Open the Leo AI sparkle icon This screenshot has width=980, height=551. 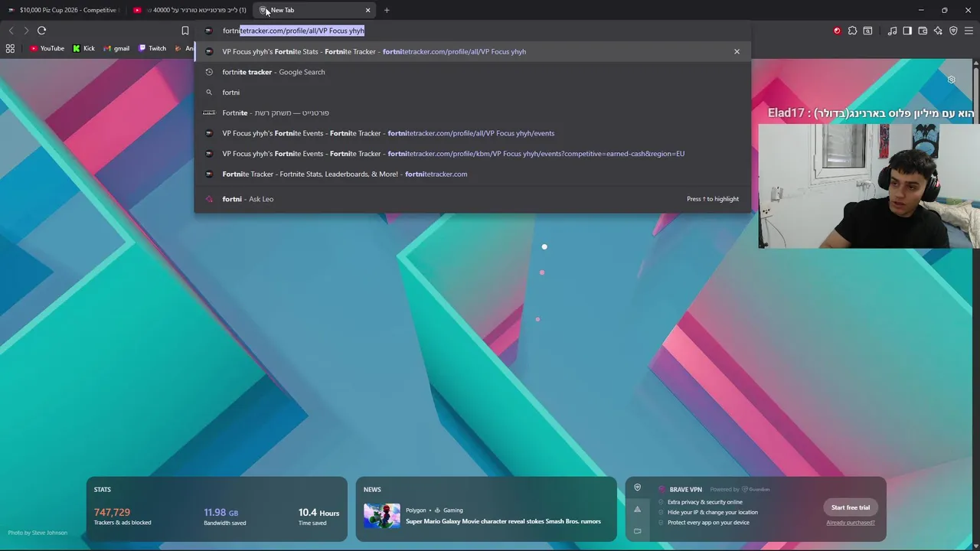click(938, 31)
